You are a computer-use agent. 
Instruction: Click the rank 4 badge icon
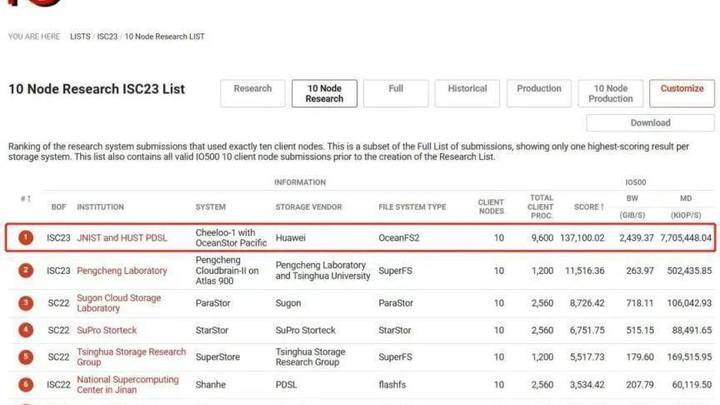[x=26, y=330]
